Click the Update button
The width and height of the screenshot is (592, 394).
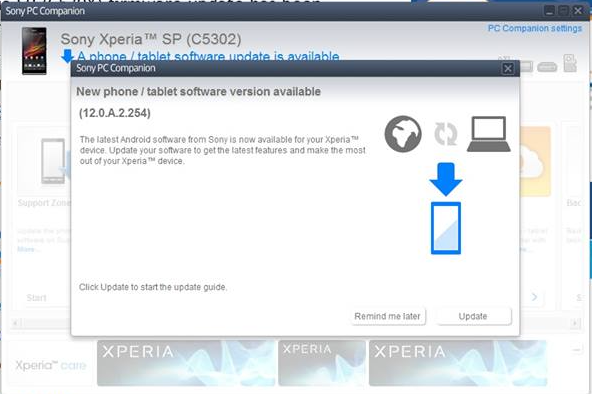tap(474, 316)
